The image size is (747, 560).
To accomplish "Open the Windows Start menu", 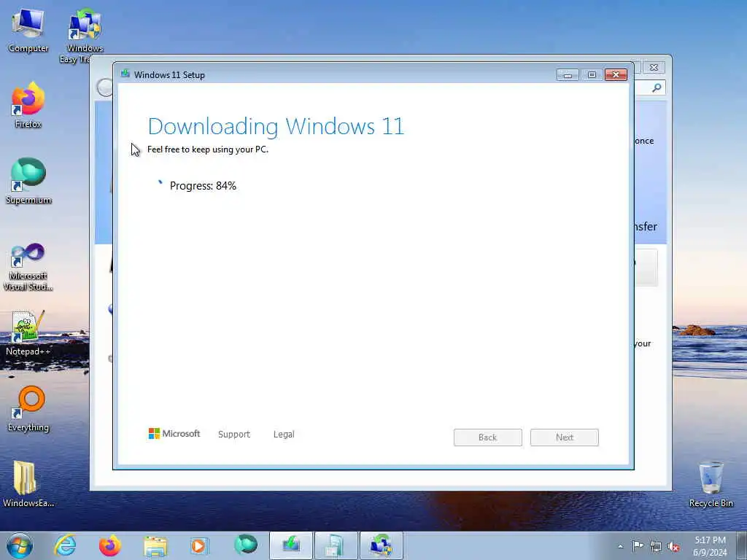I will (20, 545).
